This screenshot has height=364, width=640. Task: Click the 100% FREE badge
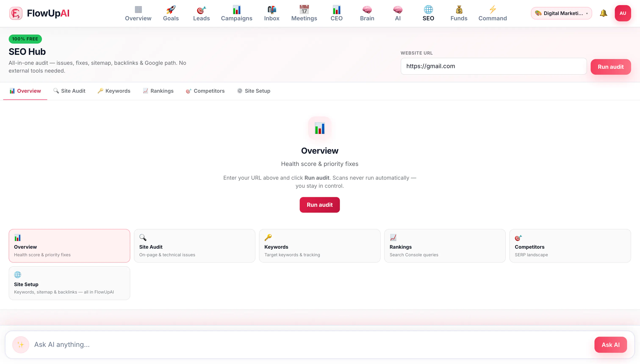coord(25,39)
